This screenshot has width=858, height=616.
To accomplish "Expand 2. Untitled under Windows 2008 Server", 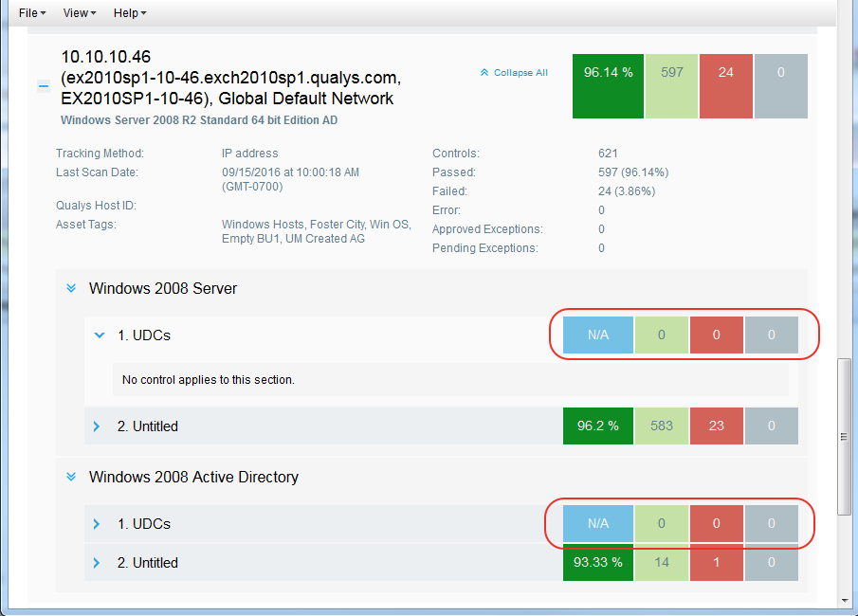I will coord(97,426).
